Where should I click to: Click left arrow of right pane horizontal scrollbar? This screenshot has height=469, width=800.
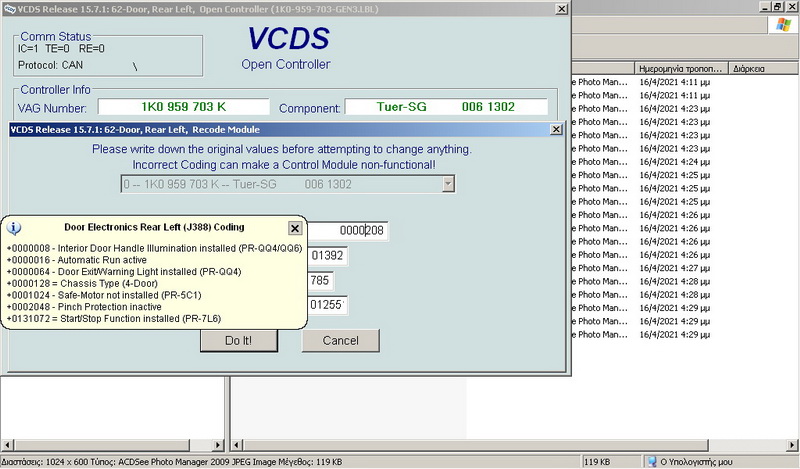[237, 445]
